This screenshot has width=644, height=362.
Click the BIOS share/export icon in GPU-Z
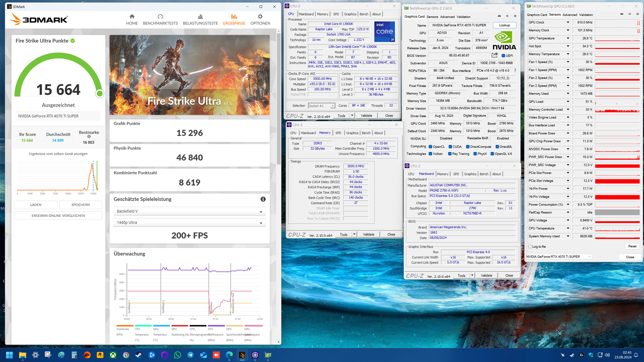[x=495, y=55]
